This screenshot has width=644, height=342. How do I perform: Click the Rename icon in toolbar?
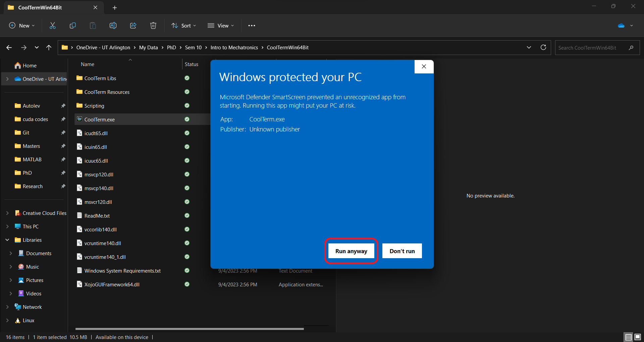113,25
